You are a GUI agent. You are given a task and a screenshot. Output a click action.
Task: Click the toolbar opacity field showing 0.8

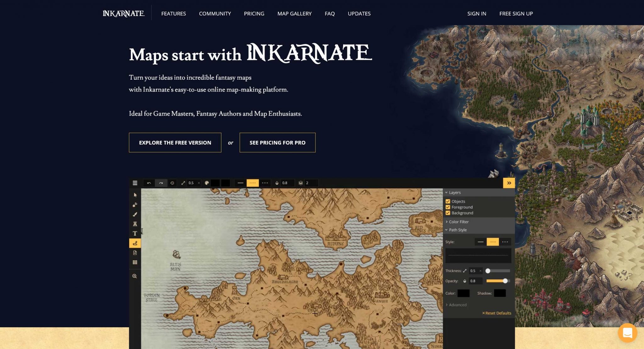point(287,183)
